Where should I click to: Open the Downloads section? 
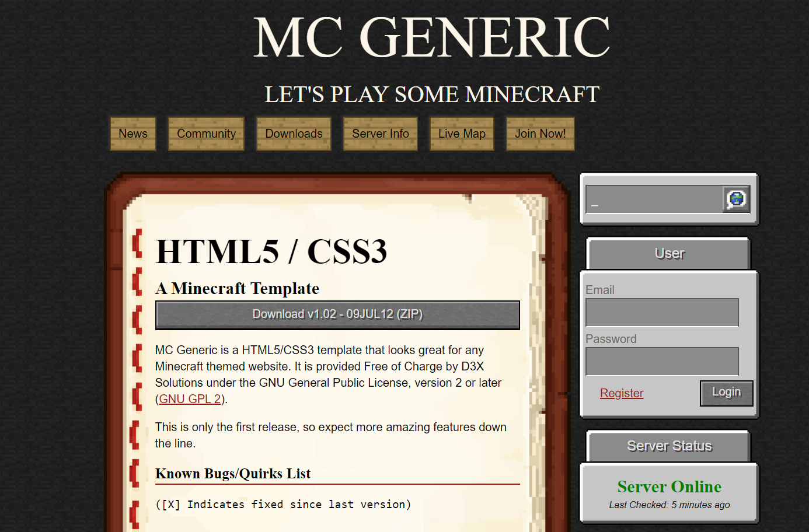click(294, 134)
